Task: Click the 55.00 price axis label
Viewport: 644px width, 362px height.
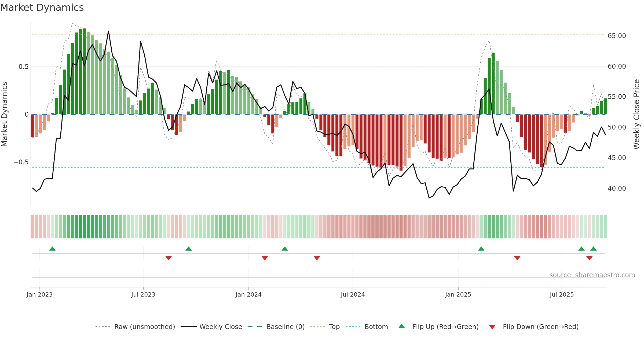Action: (617, 97)
